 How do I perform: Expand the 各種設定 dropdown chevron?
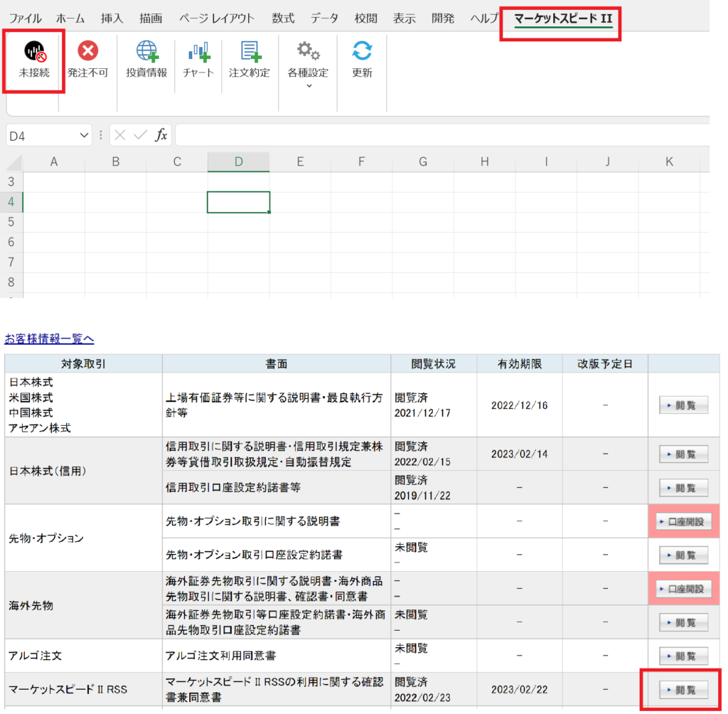coord(309,86)
